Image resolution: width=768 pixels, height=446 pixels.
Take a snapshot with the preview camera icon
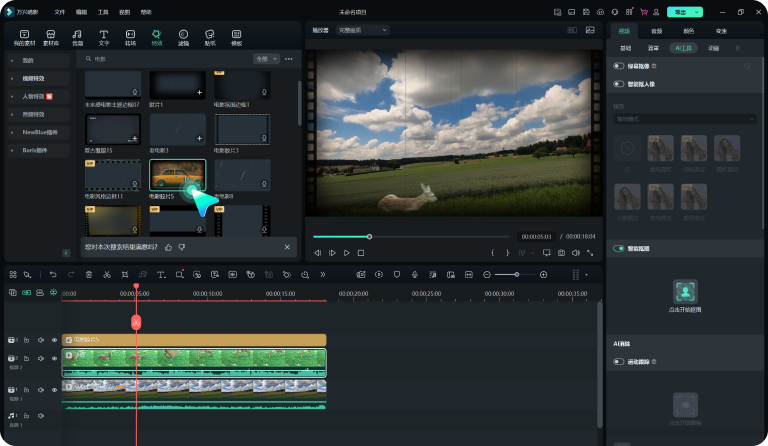[561, 253]
